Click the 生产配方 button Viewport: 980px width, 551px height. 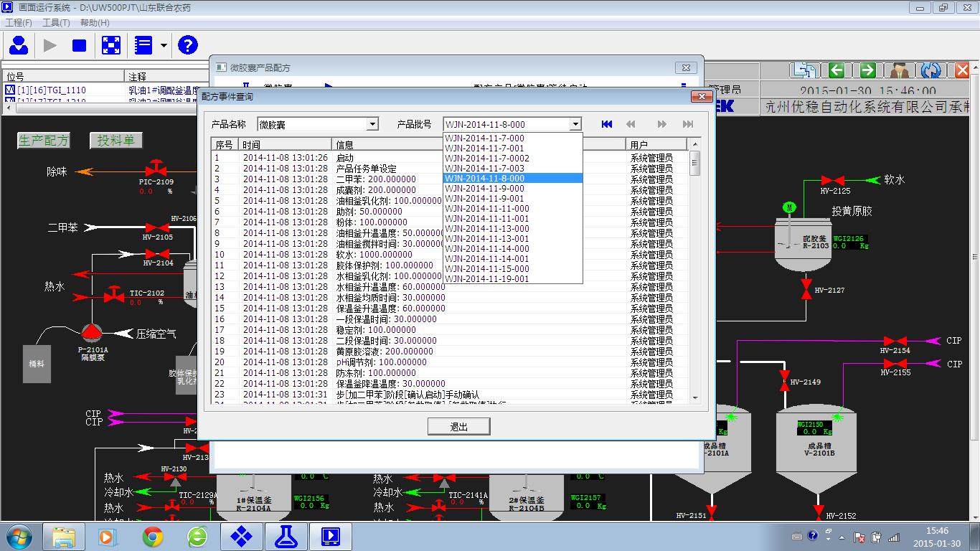point(44,141)
